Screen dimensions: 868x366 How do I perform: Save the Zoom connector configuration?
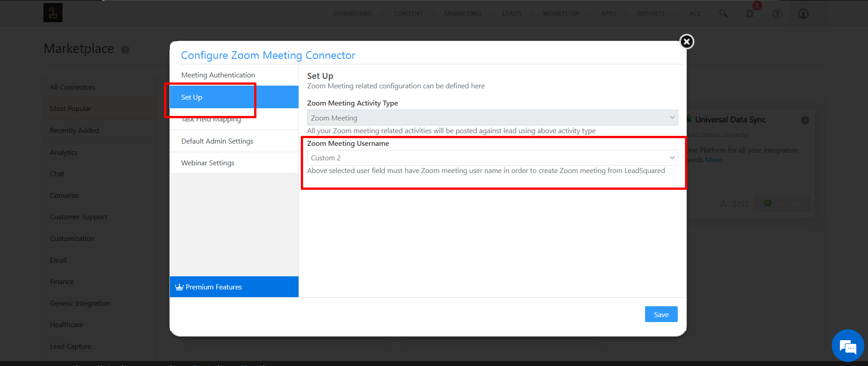pyautogui.click(x=661, y=314)
